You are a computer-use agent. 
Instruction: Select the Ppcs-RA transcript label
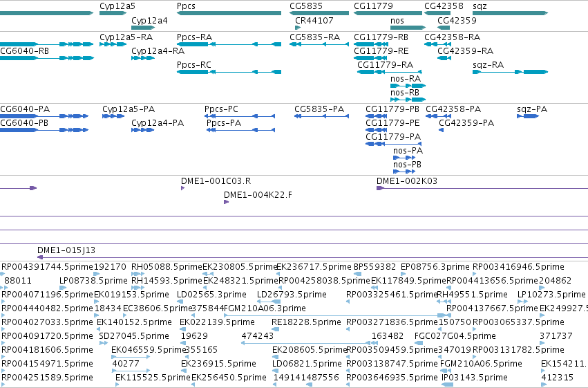point(194,37)
